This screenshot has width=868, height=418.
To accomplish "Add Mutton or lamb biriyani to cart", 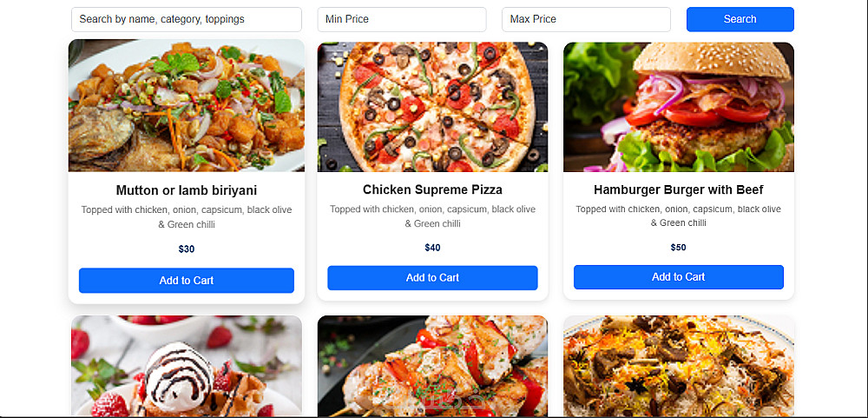I will coord(187,281).
